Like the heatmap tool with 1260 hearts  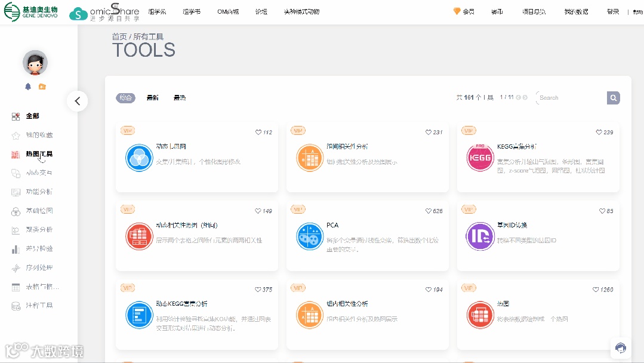coord(596,290)
